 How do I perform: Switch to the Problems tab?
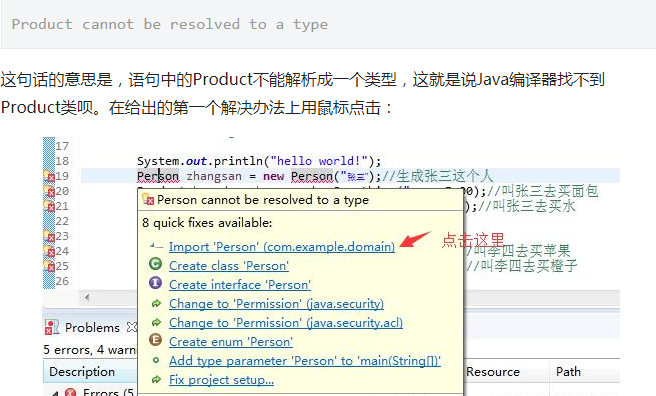(x=92, y=327)
